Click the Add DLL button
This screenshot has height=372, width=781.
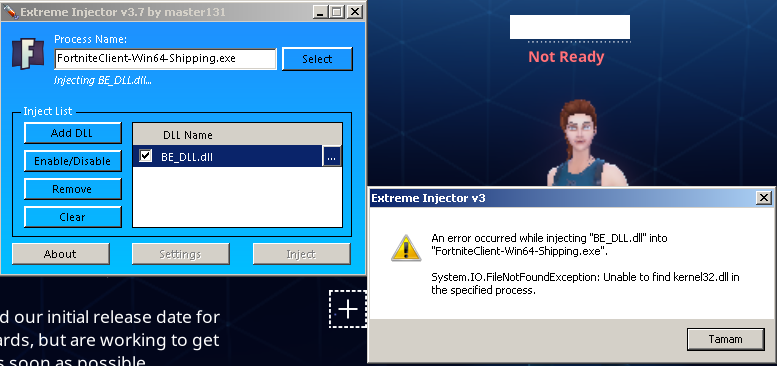pos(72,133)
